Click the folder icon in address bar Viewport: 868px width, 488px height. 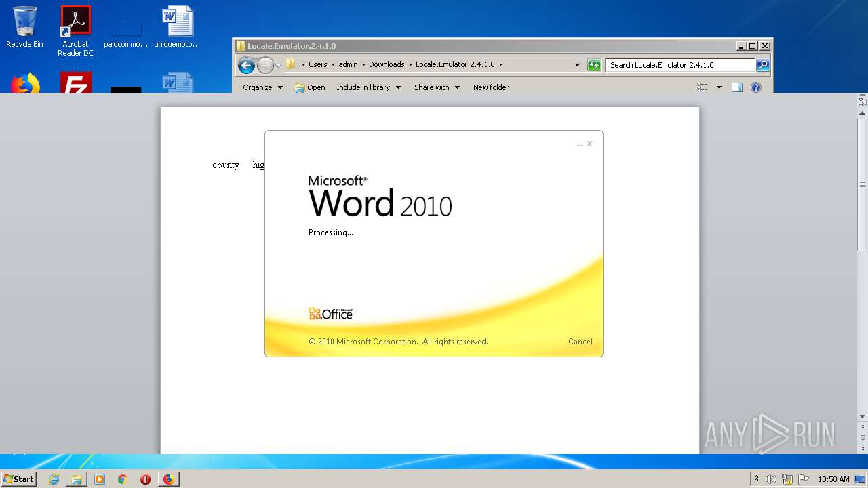click(291, 64)
